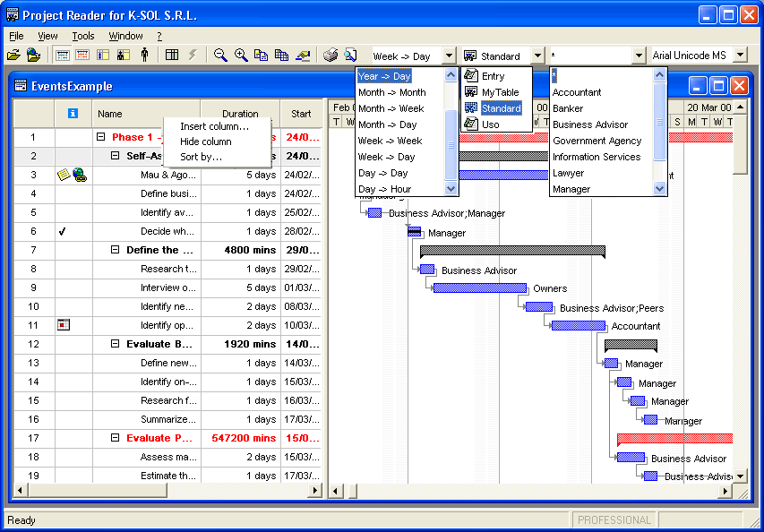Viewport: 764px width, 532px height.
Task: Click the Project Reader application title icon
Action: 13,15
